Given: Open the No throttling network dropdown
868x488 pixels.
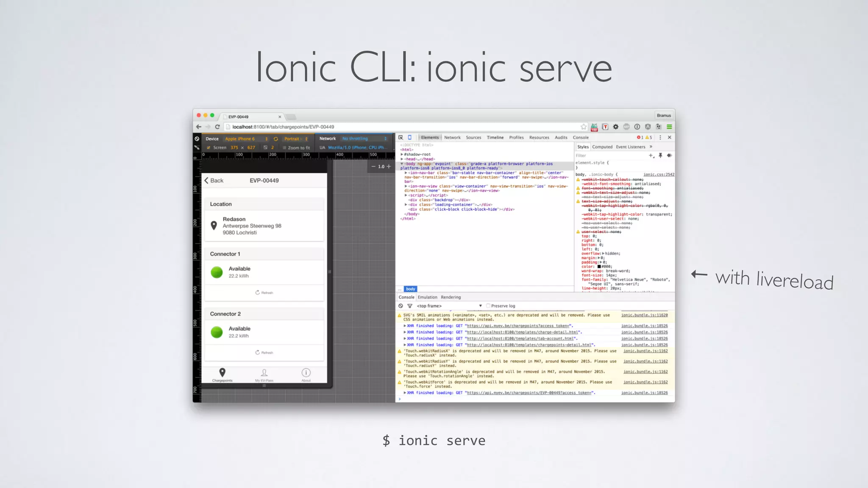Looking at the screenshot, I should (364, 139).
